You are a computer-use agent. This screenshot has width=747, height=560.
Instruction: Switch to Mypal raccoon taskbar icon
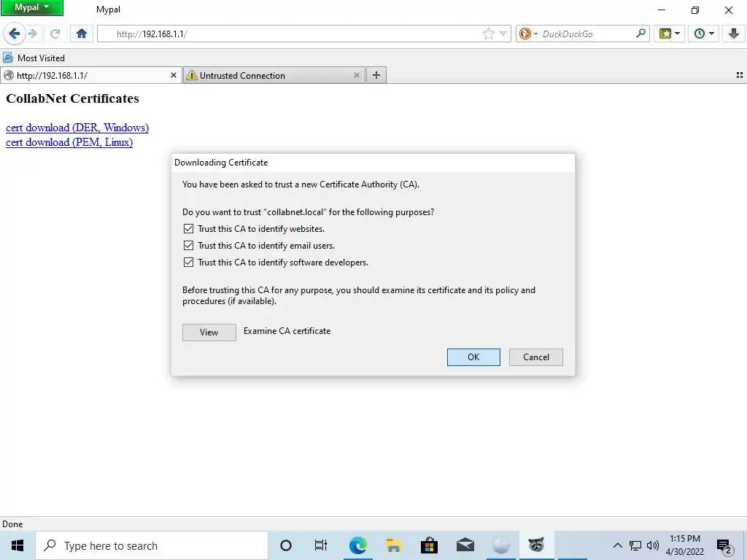coord(536,545)
